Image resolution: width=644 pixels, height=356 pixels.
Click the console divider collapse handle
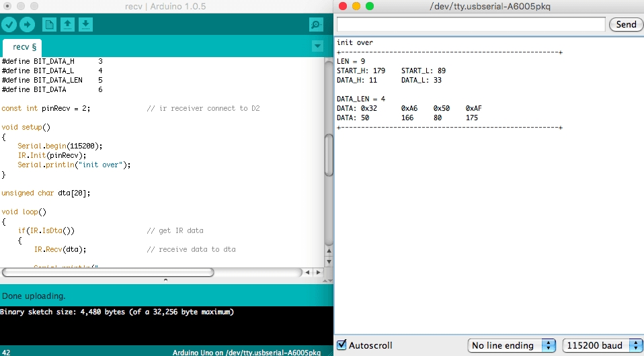tap(166, 279)
